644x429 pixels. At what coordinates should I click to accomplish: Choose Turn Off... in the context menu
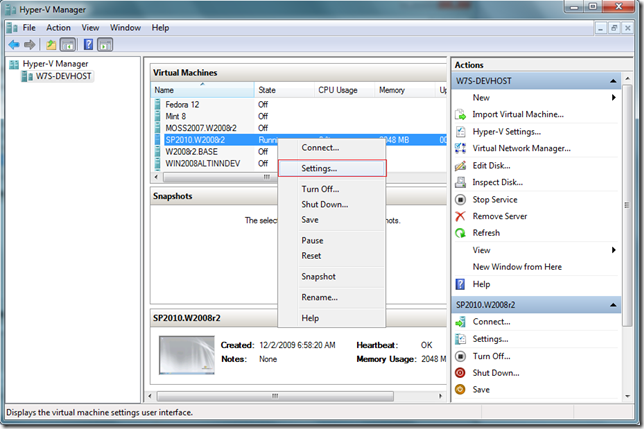pos(332,189)
